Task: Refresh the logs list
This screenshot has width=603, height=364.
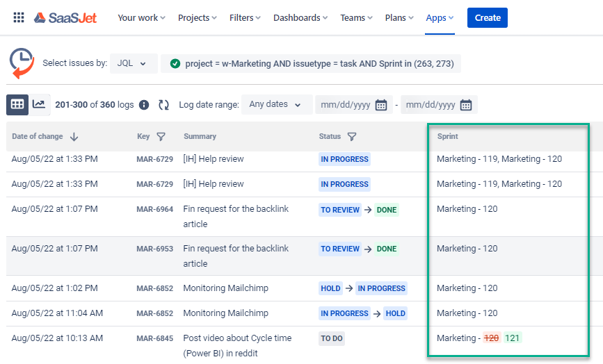Action: click(x=163, y=105)
